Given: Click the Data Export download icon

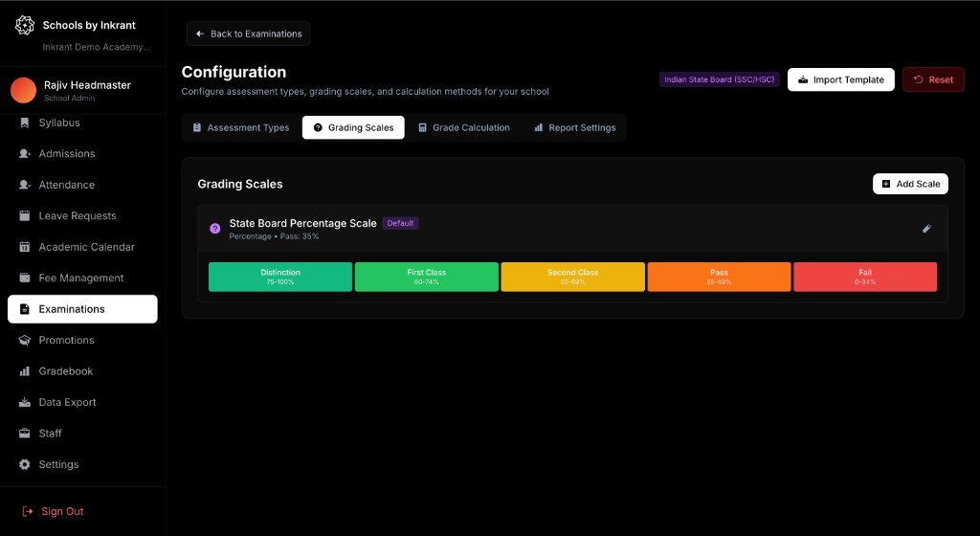Looking at the screenshot, I should click(24, 402).
